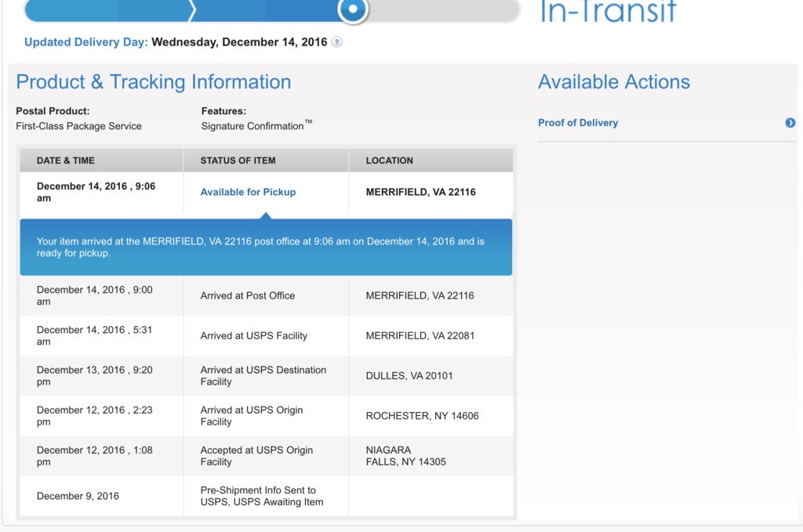Screen dimensions: 803x532
Task: Click the blue ready-for-pickup message box
Action: 266,248
